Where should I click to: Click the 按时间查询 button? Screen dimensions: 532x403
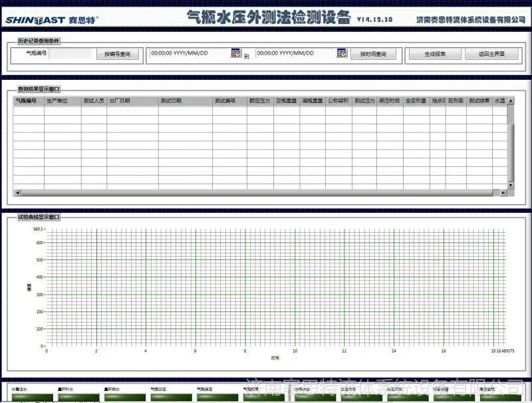click(x=373, y=54)
